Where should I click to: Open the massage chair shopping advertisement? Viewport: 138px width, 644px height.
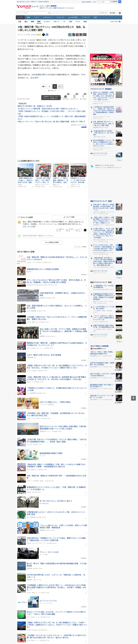coord(106,70)
